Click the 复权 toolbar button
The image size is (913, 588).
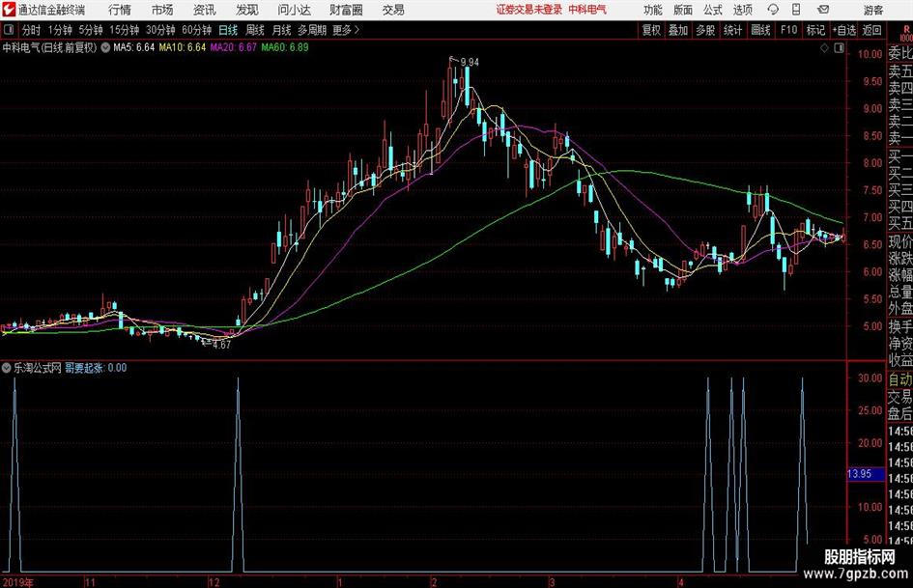[651, 30]
